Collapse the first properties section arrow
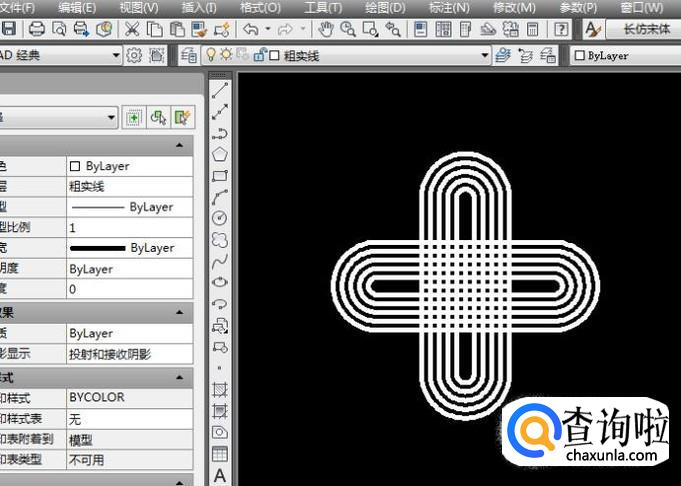Image resolution: width=681 pixels, height=486 pixels. 181,146
